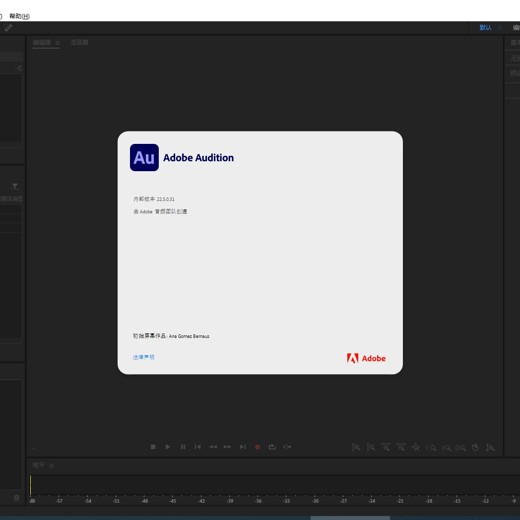Click the Stop transport button
This screenshot has width=520, height=520.
pyautogui.click(x=153, y=447)
